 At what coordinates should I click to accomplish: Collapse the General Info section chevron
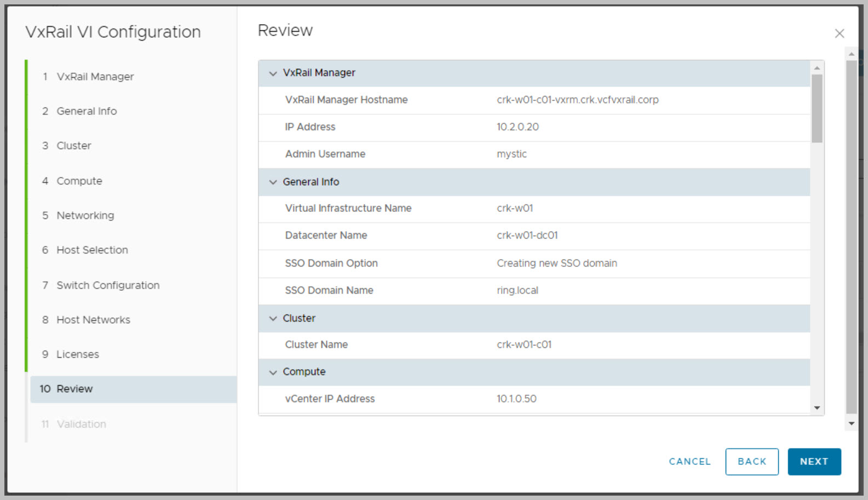click(x=273, y=182)
